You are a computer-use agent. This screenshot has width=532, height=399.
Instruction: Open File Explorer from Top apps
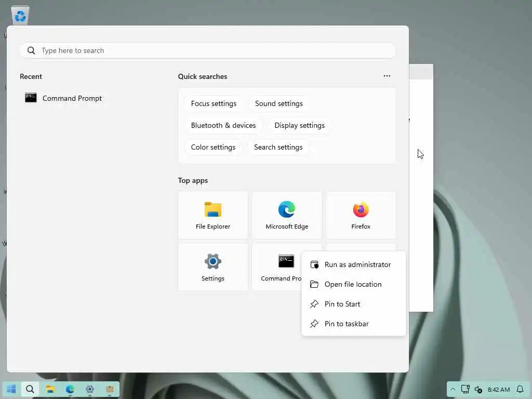212,215
